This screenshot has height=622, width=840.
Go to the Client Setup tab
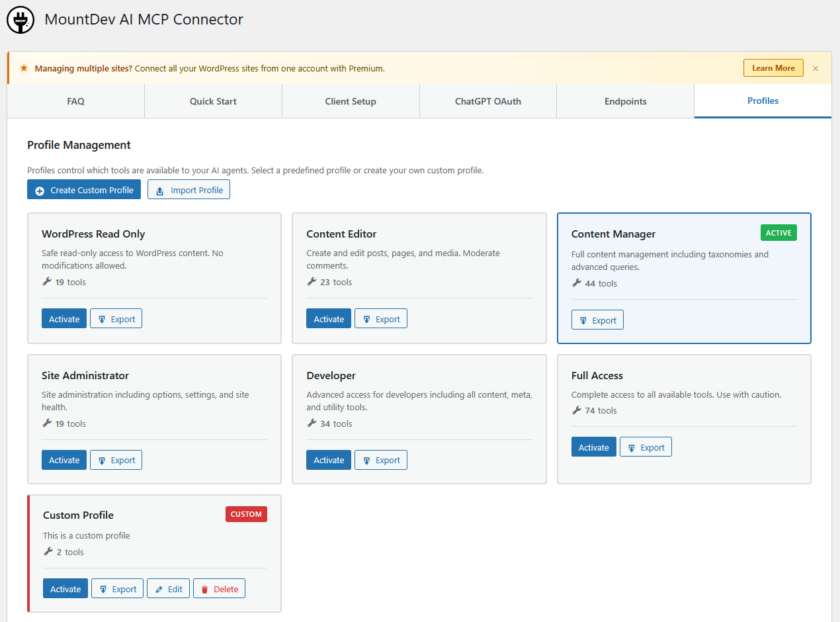coord(351,101)
